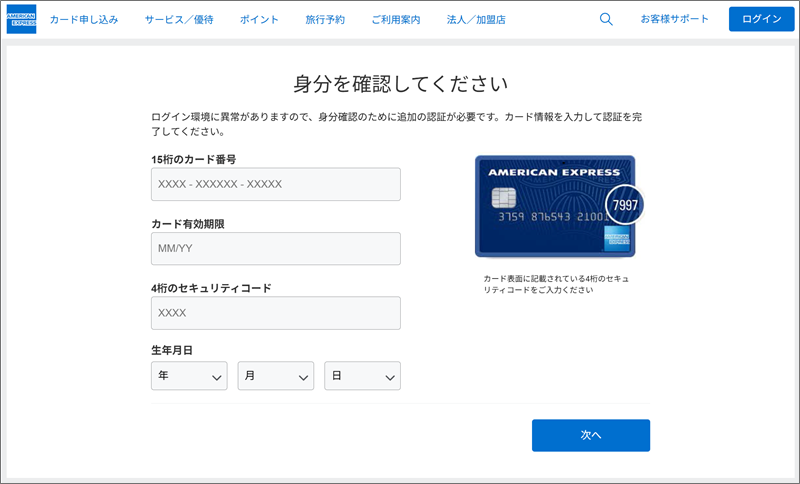The height and width of the screenshot is (484, 800).
Task: Click the カード有効期限 label
Action: click(x=188, y=224)
